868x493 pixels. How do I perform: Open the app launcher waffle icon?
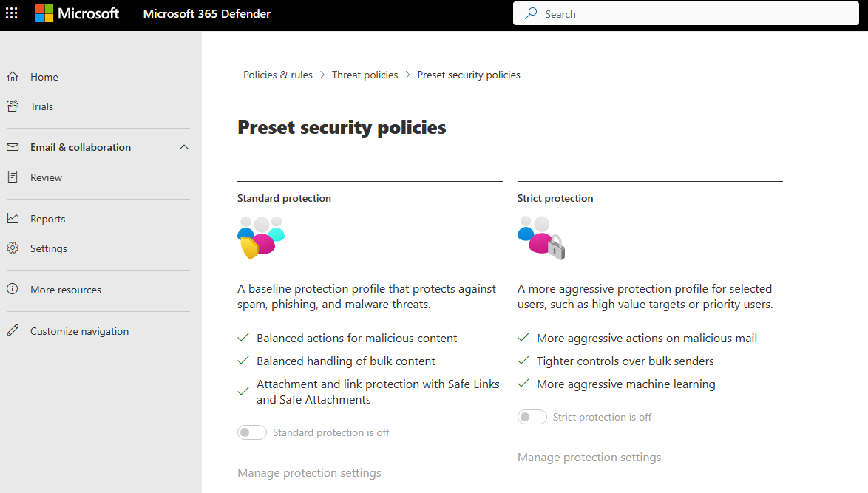click(12, 13)
